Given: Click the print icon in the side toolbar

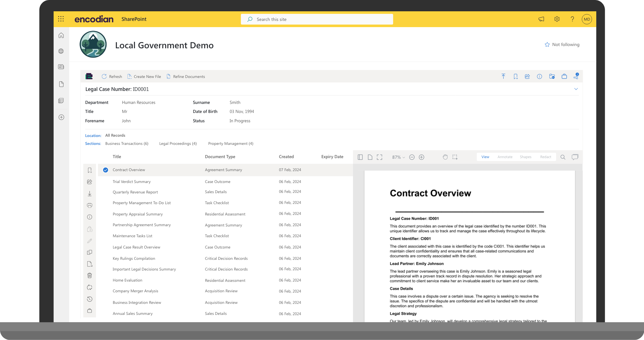Looking at the screenshot, I should coord(90,205).
